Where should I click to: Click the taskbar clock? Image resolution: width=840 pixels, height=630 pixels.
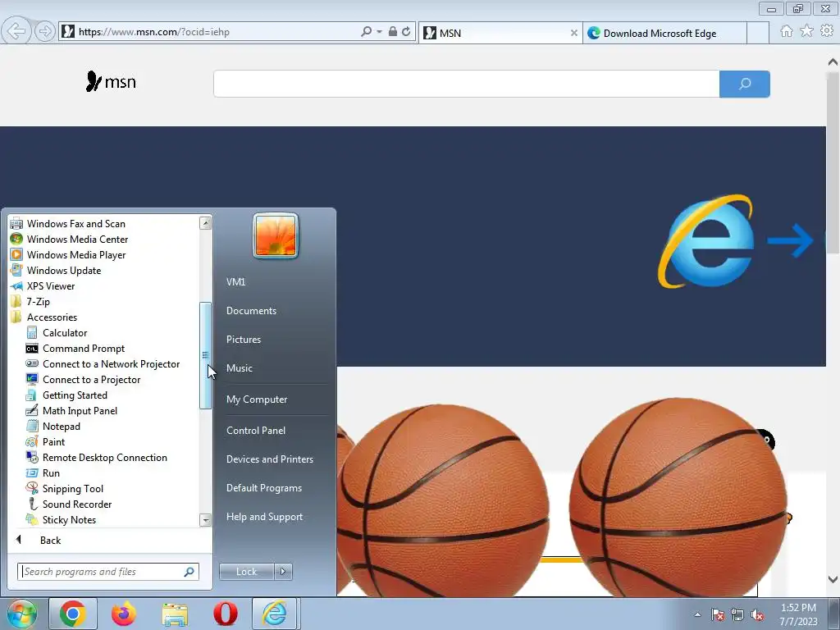tap(798, 614)
